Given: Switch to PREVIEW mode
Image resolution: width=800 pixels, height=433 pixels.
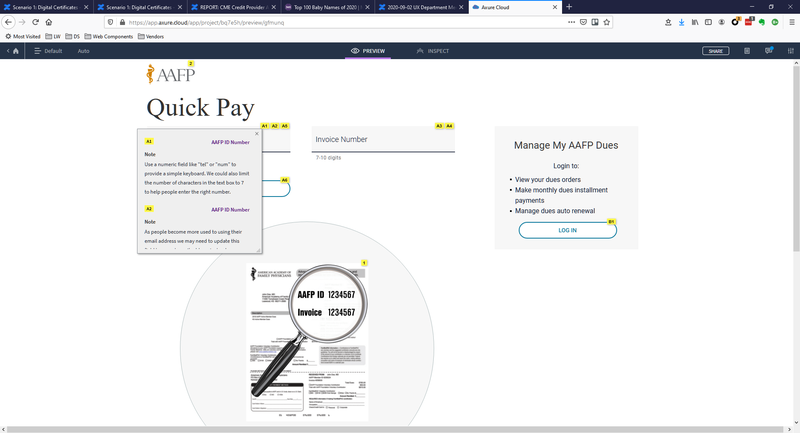Looking at the screenshot, I should [x=368, y=51].
